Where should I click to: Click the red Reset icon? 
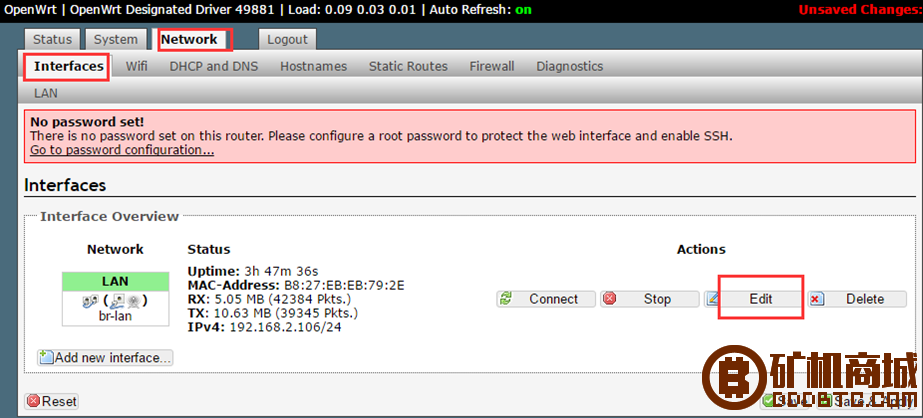[x=34, y=401]
